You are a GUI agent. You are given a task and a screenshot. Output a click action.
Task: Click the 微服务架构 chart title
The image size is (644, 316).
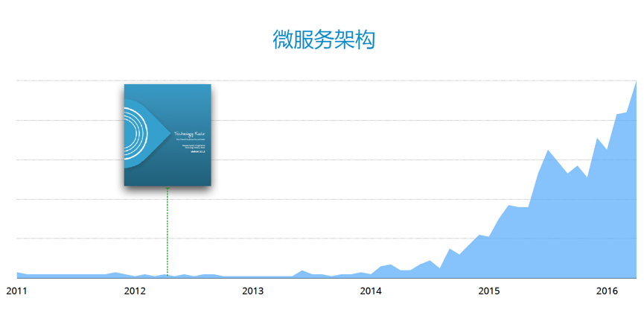pyautogui.click(x=324, y=39)
